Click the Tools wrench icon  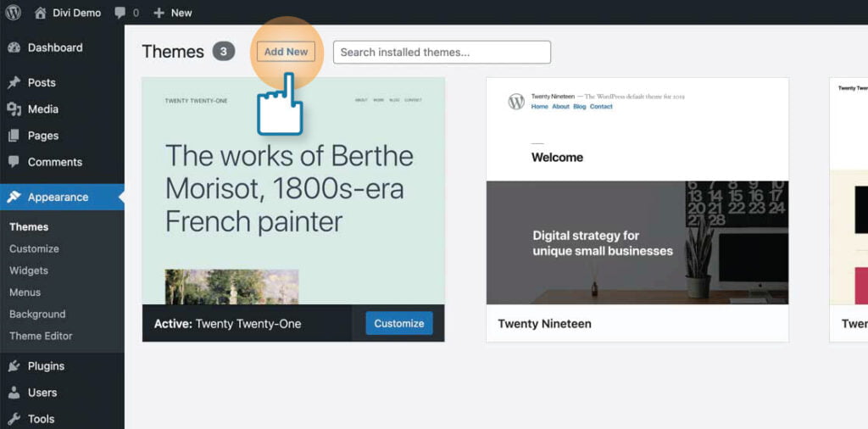tap(14, 419)
